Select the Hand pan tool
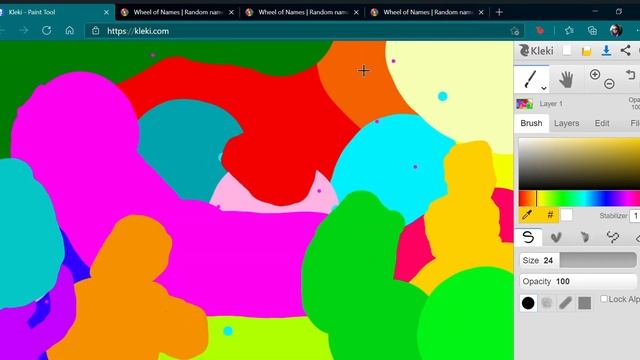The height and width of the screenshot is (360, 640). [566, 79]
